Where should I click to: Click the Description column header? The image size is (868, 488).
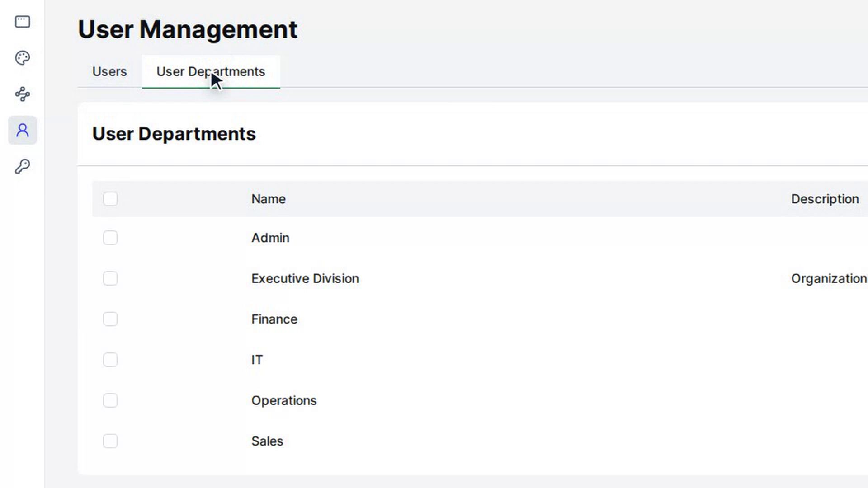(x=825, y=199)
